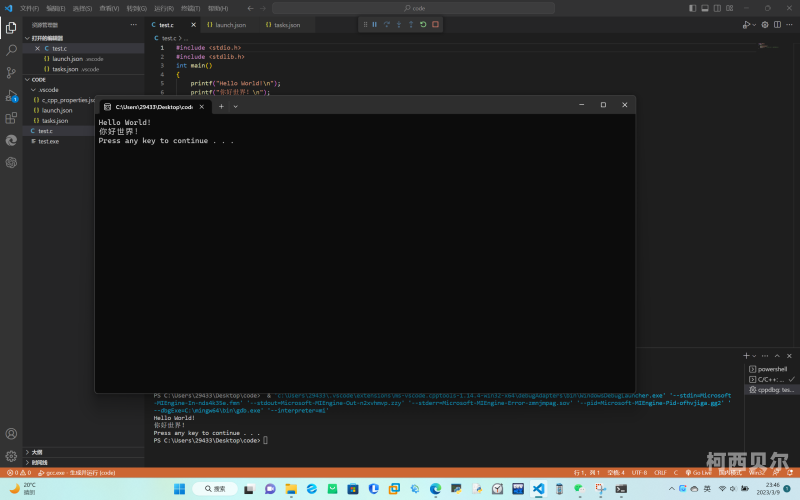Open new tab in console window
This screenshot has height=500, width=800.
(x=221, y=107)
